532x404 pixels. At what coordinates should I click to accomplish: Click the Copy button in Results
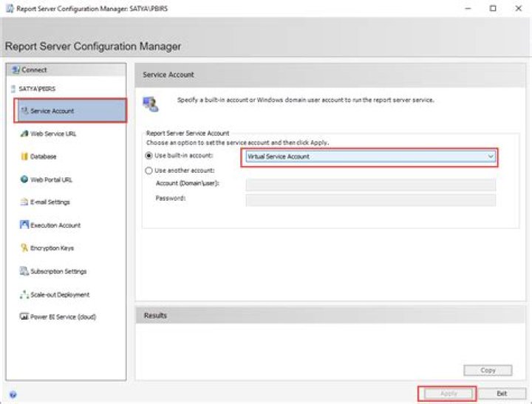(x=488, y=371)
